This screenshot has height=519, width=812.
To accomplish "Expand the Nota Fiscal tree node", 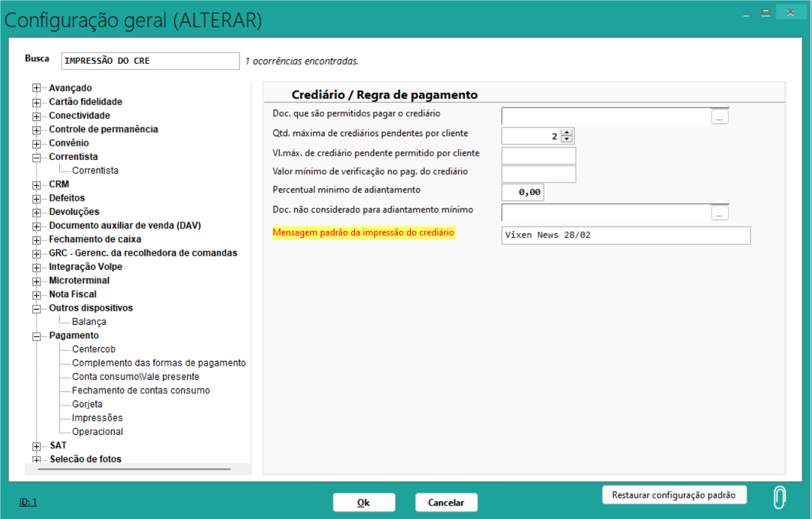I will coord(37,294).
